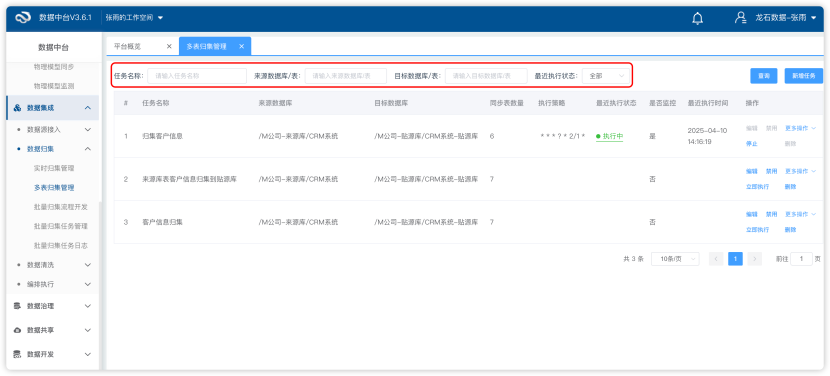Click 删除 for 来源库表客户信息归集到贴源库 task

pyautogui.click(x=790, y=186)
